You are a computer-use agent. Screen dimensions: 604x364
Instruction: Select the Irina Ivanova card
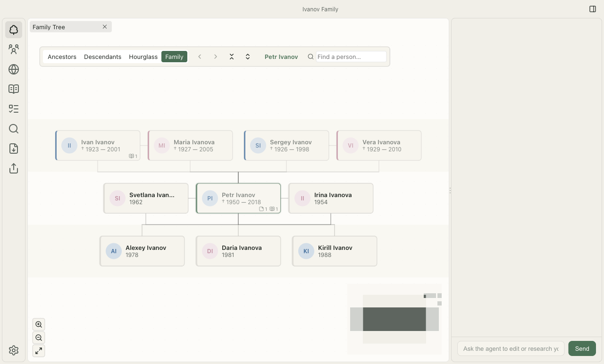coord(331,199)
